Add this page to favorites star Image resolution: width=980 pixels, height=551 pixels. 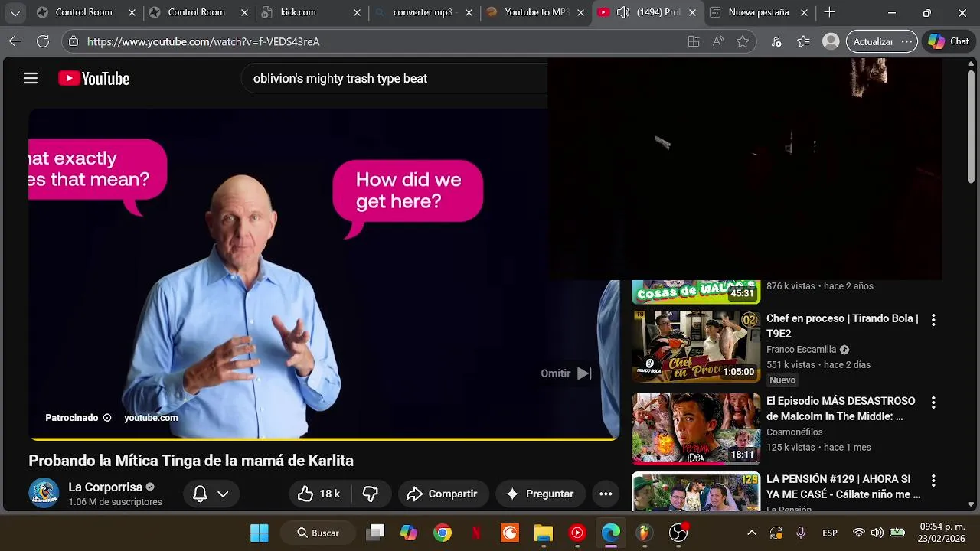pyautogui.click(x=743, y=41)
